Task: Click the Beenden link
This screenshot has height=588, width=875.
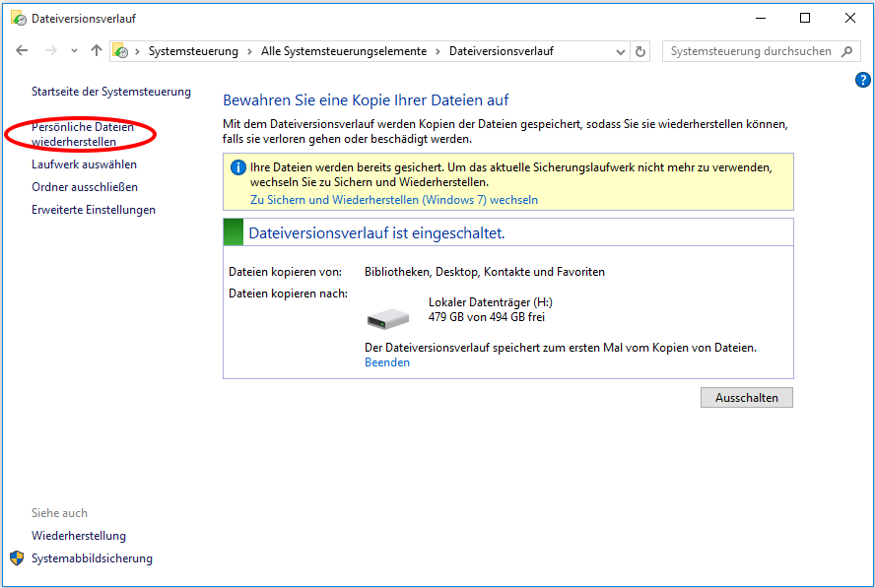Action: [x=387, y=362]
